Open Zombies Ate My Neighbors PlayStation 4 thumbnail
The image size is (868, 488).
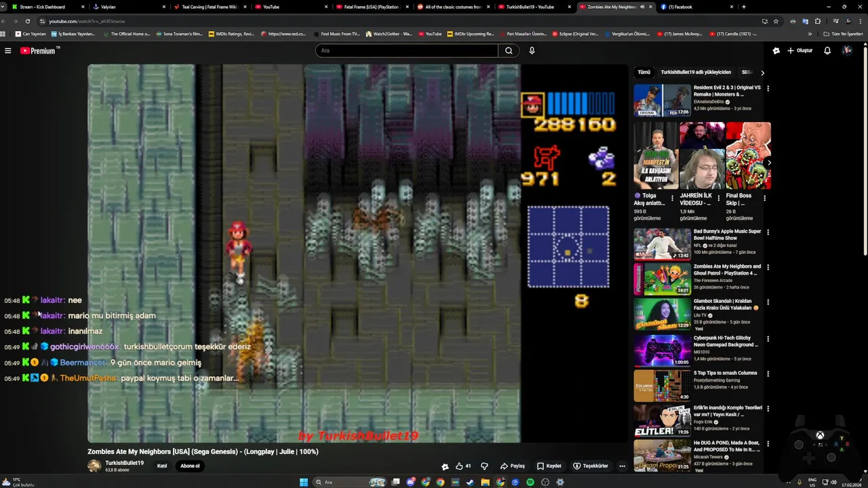662,279
